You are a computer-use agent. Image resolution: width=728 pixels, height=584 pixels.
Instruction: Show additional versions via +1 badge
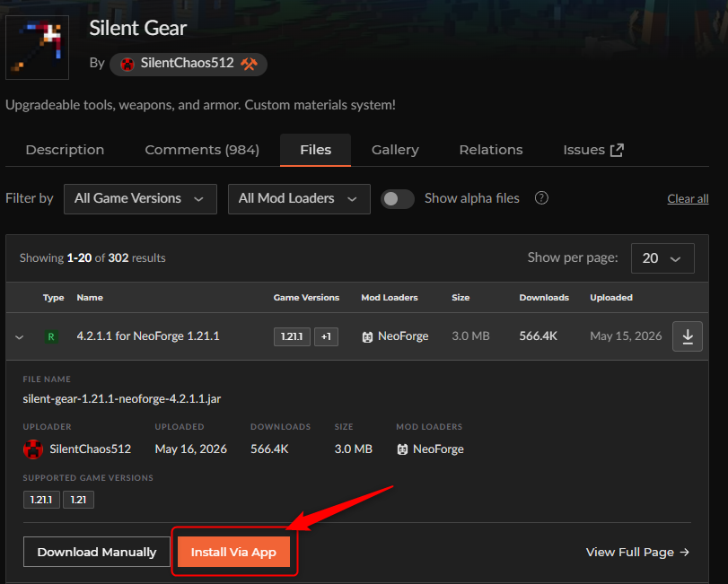[326, 336]
